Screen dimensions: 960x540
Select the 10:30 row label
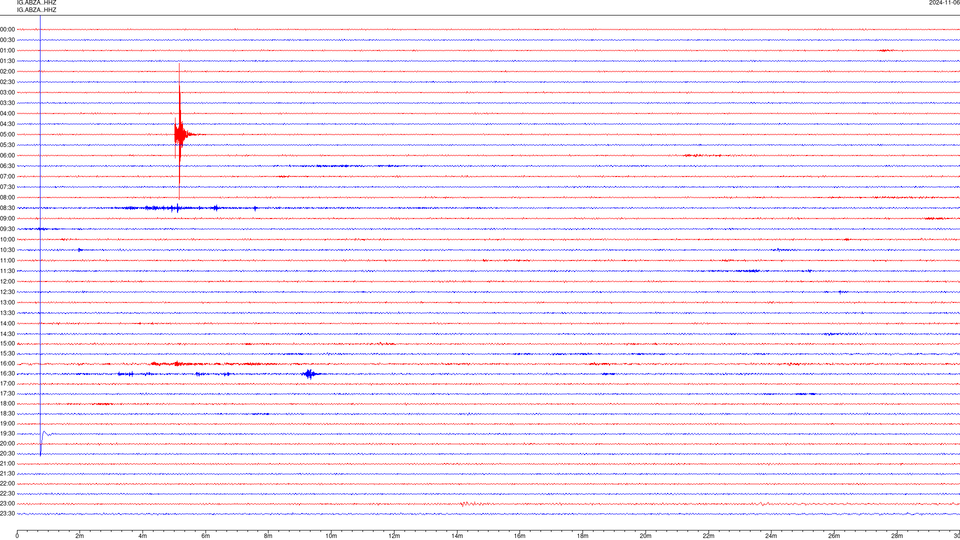[x=7, y=250]
